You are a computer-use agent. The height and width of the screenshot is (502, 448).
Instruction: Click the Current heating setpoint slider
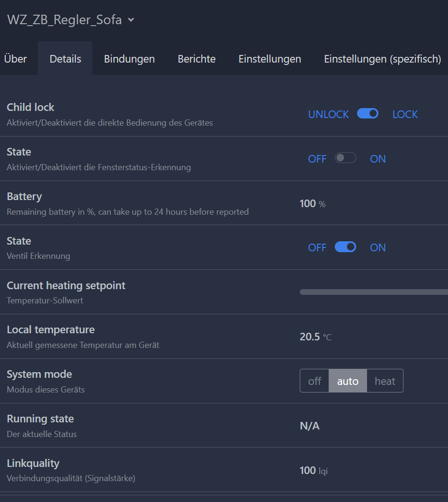click(373, 292)
